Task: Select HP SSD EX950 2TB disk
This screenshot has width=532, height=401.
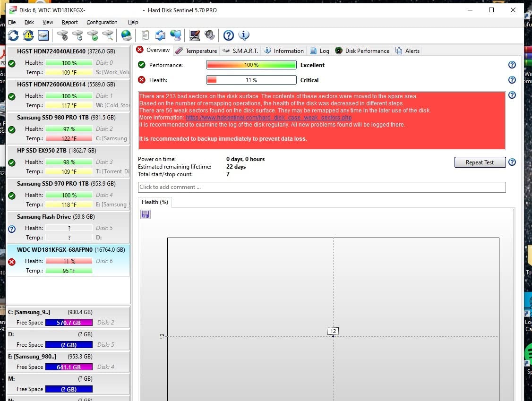Action: pos(68,161)
